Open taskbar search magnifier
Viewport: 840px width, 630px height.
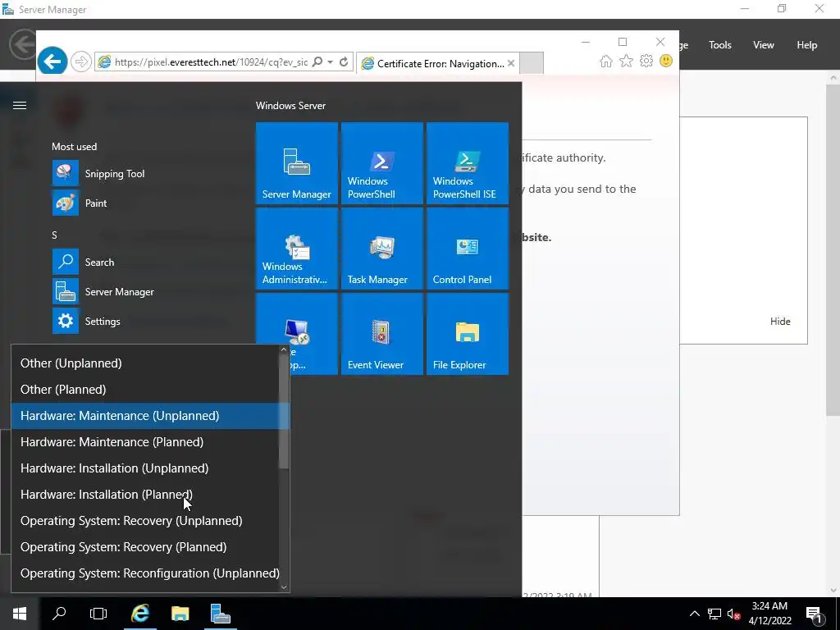[59, 614]
